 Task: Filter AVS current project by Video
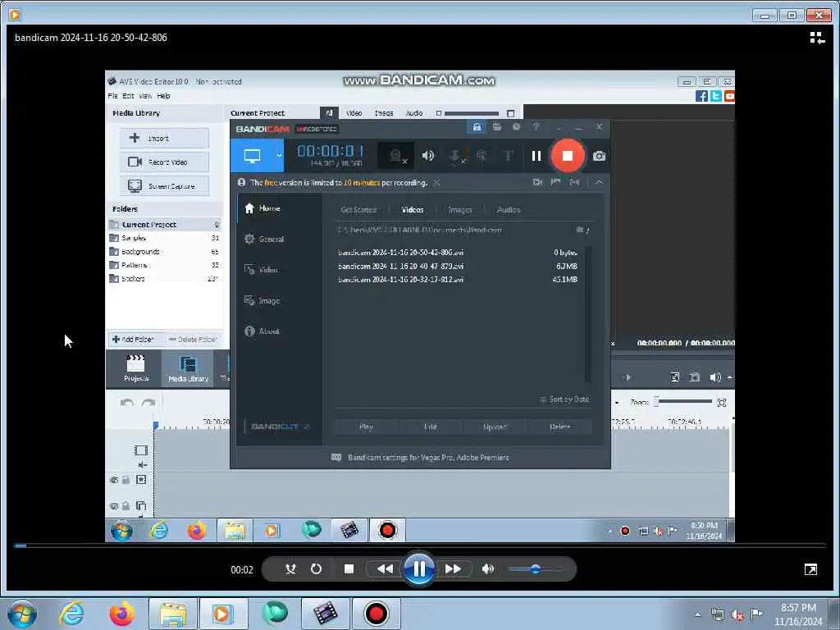(x=354, y=113)
